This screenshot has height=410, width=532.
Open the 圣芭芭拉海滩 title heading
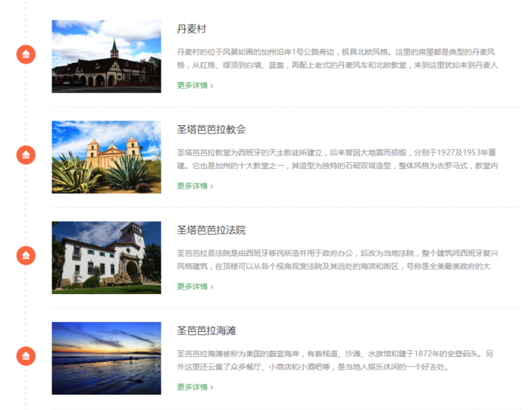point(206,330)
